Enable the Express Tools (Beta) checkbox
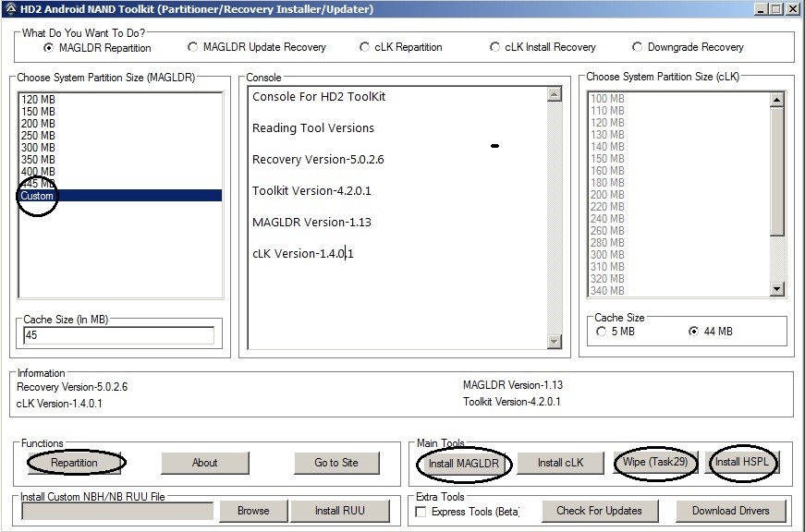This screenshot has height=532, width=805. point(421,512)
